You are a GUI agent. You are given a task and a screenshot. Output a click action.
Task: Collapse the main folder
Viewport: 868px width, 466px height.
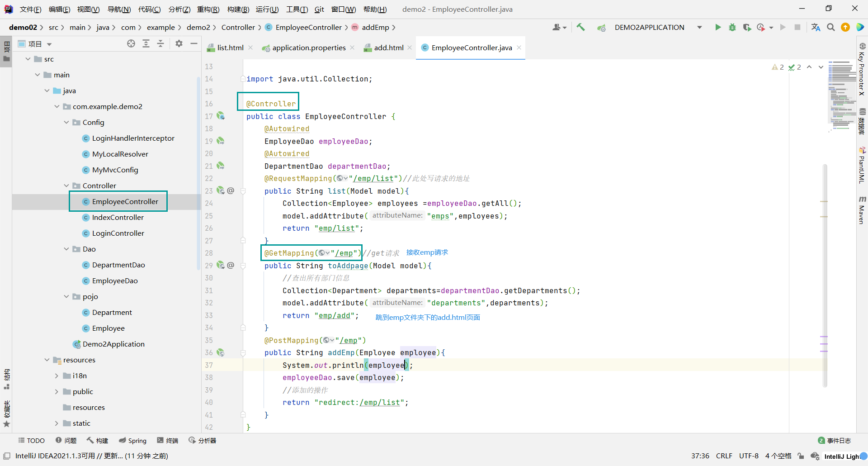click(x=38, y=75)
